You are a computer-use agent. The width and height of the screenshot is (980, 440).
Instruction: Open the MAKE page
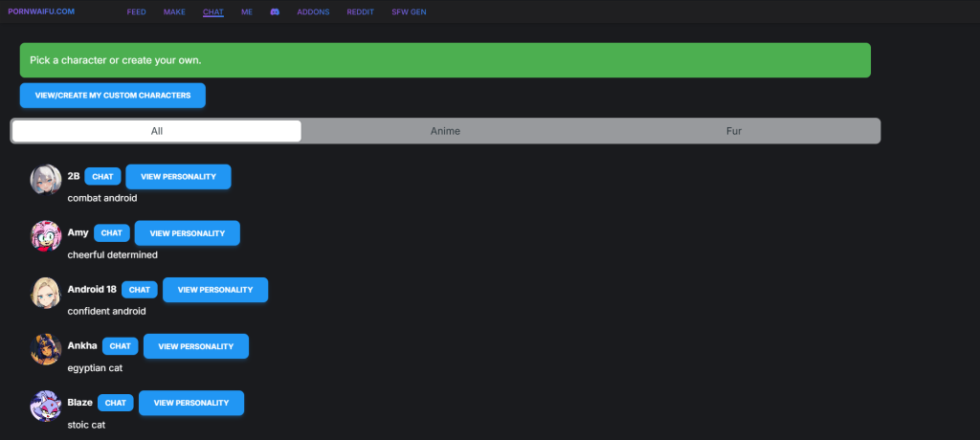[x=174, y=11]
